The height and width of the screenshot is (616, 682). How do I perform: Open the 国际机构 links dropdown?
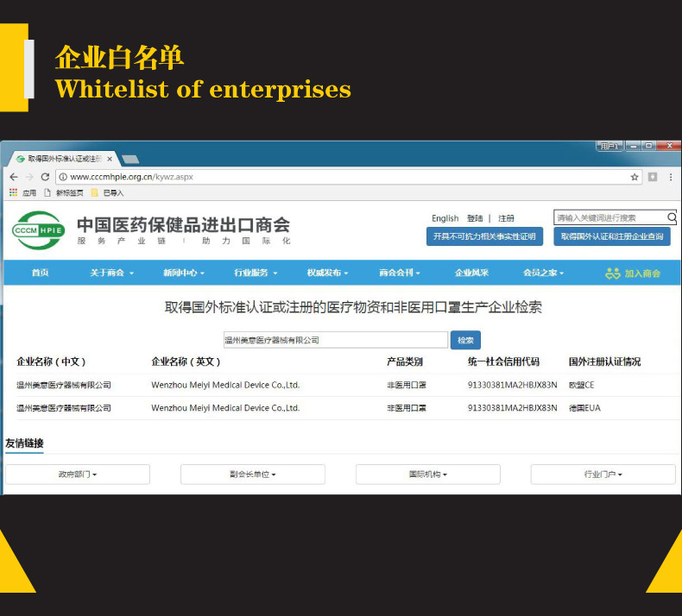427,475
